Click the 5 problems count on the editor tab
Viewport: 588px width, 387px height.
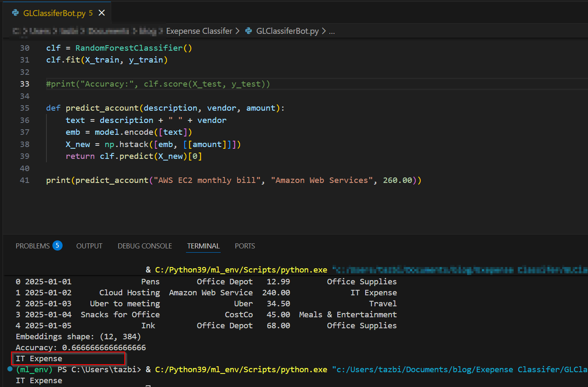(90, 13)
